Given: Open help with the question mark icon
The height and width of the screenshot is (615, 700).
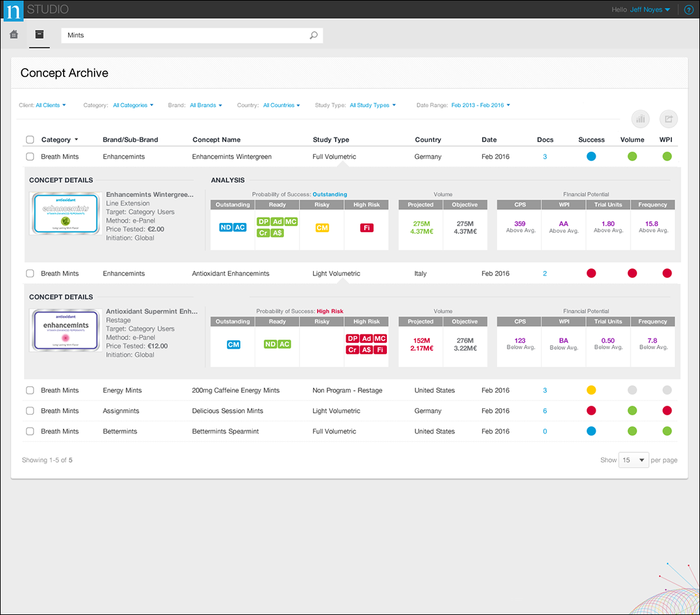Looking at the screenshot, I should 689,9.
